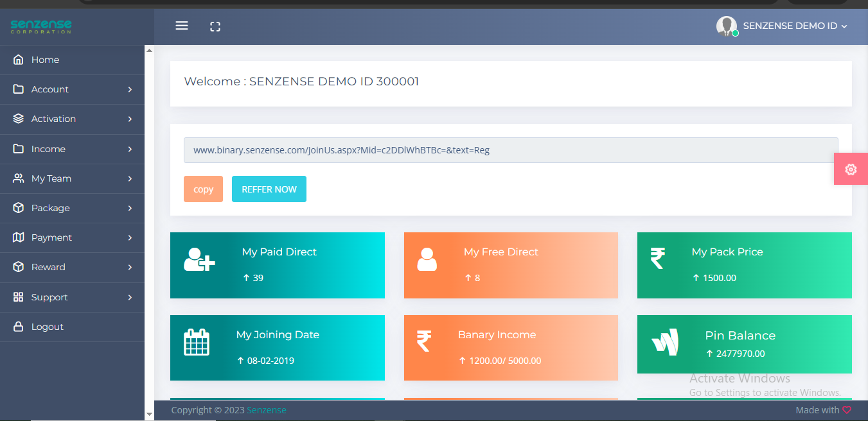Click the Welcome SENZENSE DEMO ID 300001 heading
This screenshot has width=868, height=421.
point(301,82)
